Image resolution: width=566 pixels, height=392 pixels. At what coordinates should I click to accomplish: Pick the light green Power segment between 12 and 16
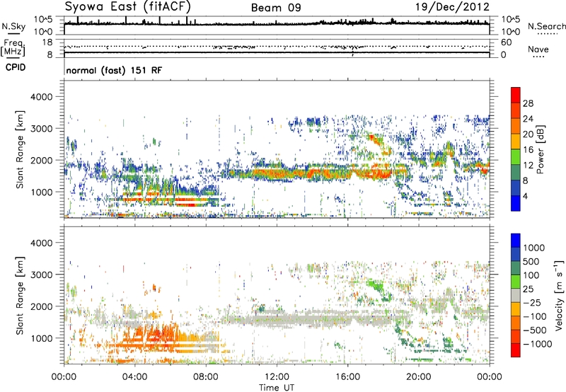point(516,157)
